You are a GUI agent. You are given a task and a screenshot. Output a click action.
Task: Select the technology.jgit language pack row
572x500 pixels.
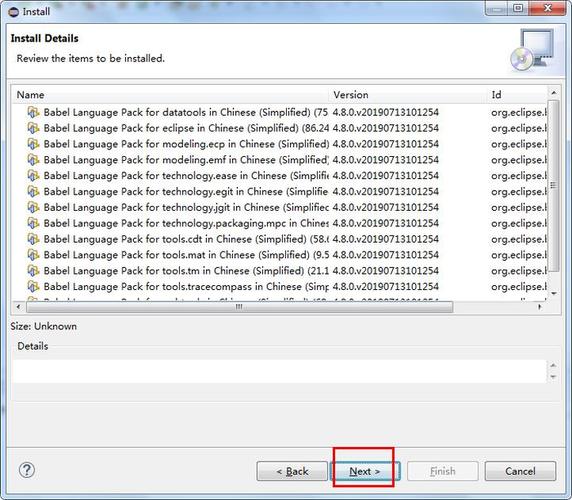[x=279, y=207]
